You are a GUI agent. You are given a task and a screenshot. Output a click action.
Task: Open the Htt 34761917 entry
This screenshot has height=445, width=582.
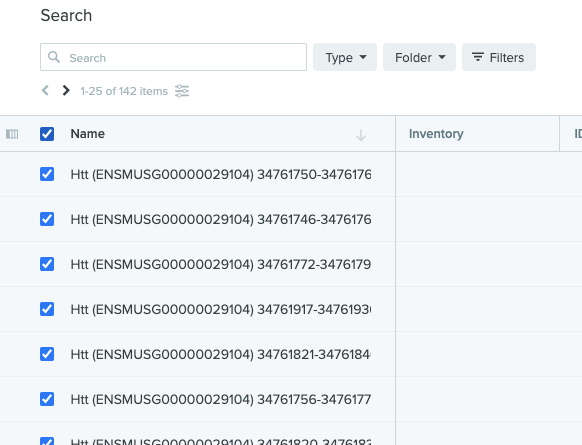[x=221, y=309]
